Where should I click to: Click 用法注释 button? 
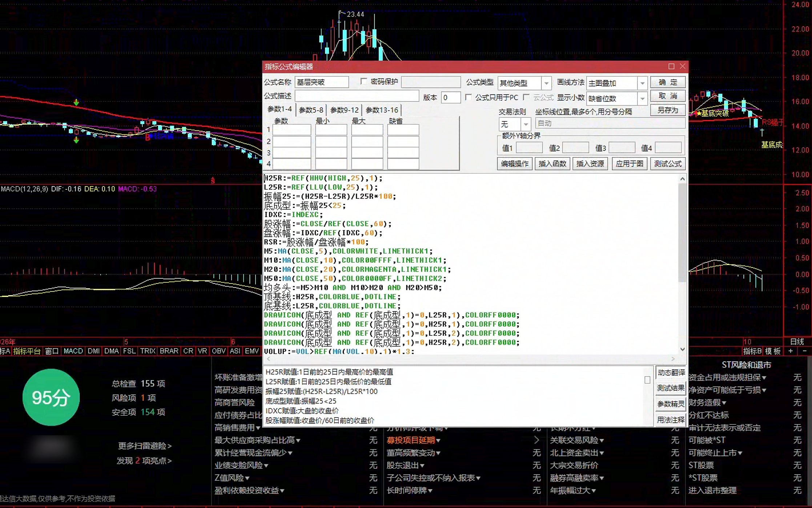point(671,420)
